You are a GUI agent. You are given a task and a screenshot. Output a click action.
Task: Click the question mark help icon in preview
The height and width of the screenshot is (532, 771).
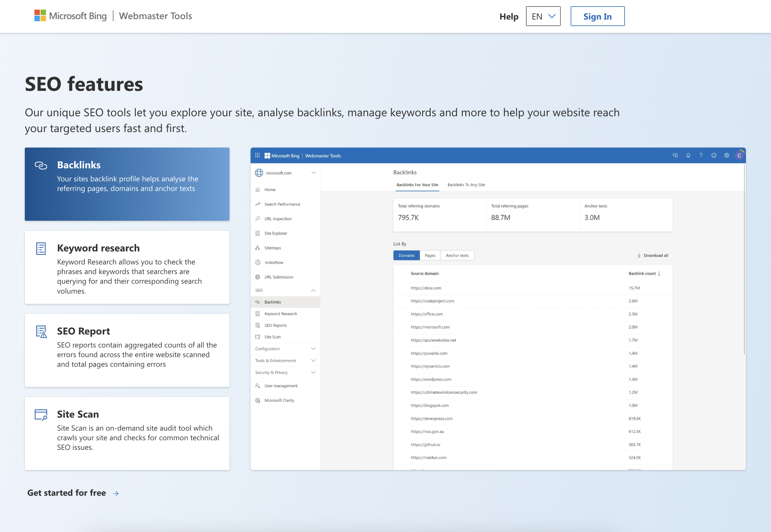pos(701,155)
